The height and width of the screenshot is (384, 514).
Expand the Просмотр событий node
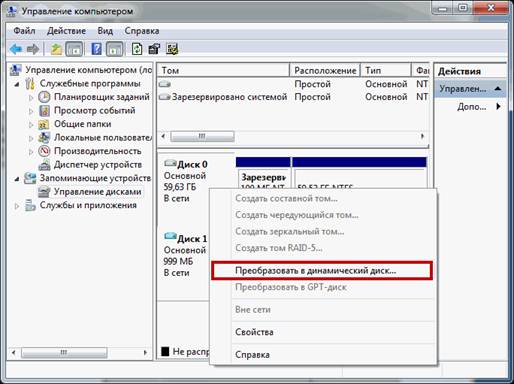click(31, 111)
